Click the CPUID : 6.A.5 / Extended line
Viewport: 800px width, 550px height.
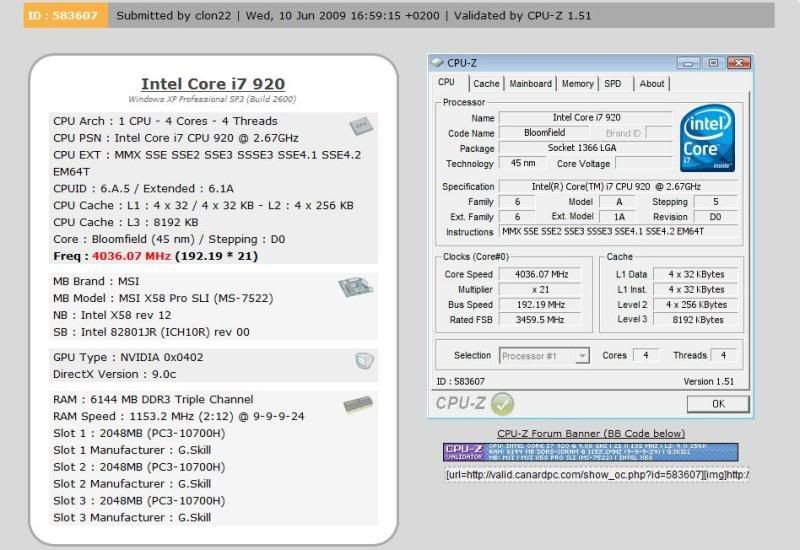click(143, 189)
